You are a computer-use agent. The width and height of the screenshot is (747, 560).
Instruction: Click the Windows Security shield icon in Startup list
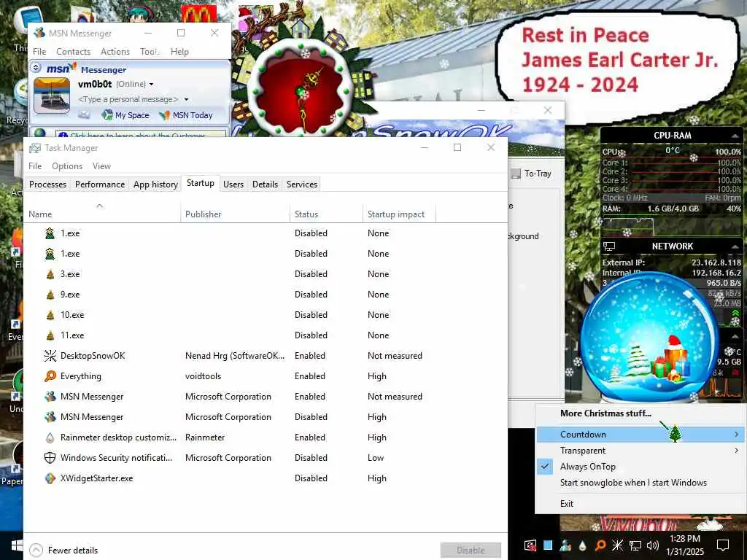pos(50,458)
